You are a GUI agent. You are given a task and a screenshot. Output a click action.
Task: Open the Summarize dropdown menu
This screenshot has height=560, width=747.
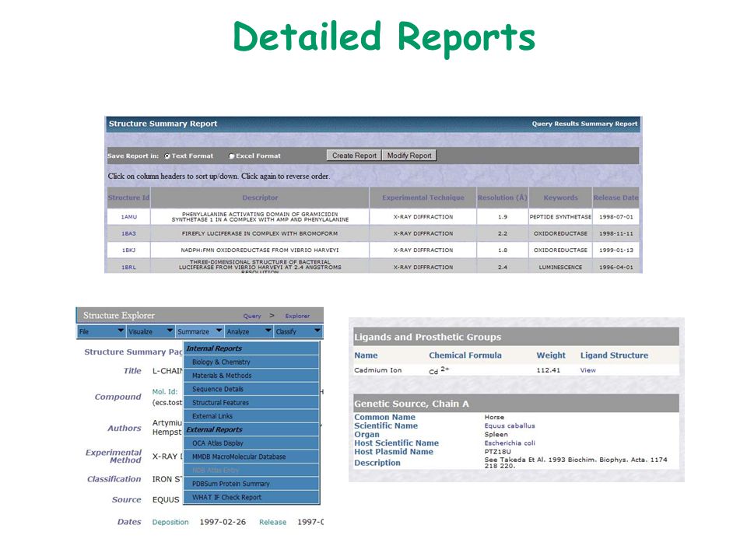tap(200, 331)
